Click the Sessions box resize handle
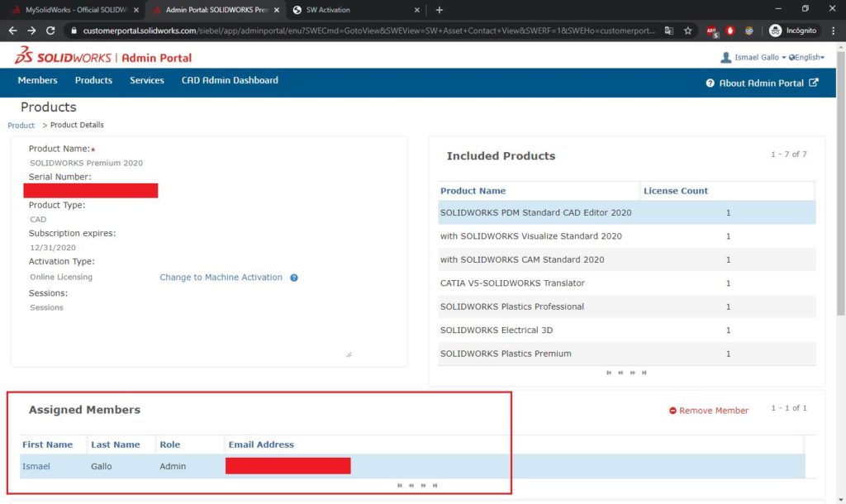Image resolution: width=846 pixels, height=504 pixels. (349, 354)
